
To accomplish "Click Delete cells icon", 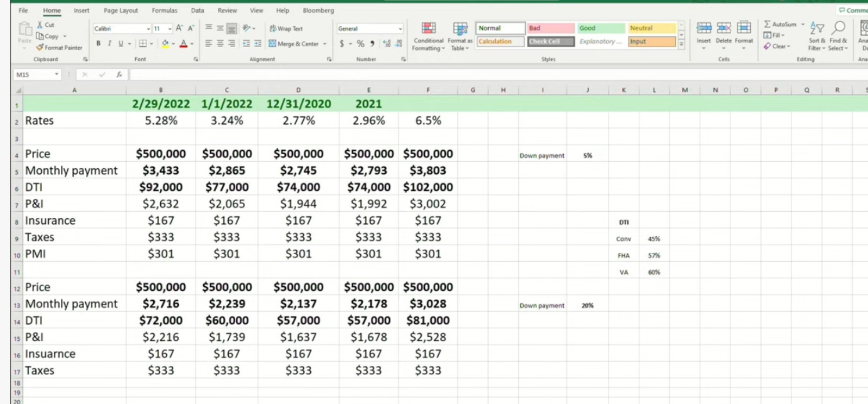I will point(724,28).
